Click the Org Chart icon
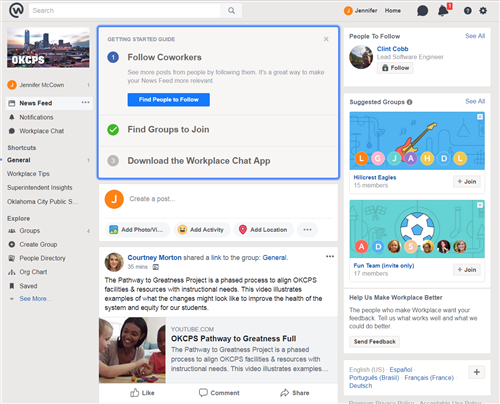The width and height of the screenshot is (500, 404). click(x=12, y=272)
